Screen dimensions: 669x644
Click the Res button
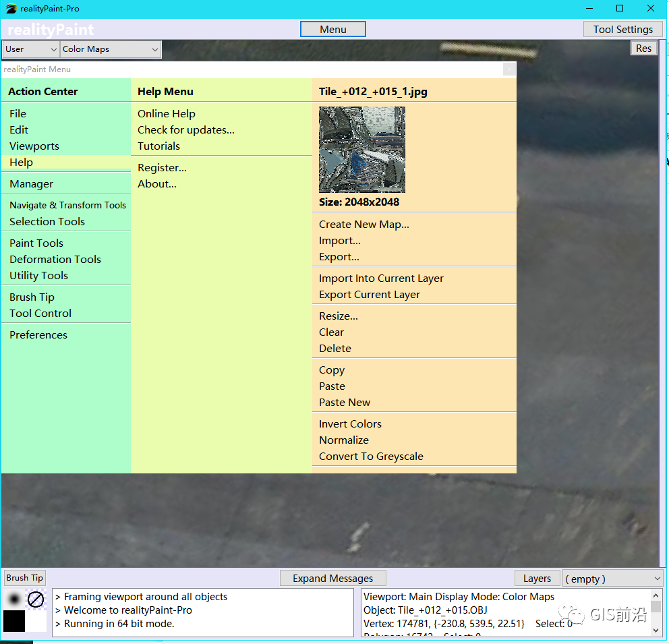[643, 48]
